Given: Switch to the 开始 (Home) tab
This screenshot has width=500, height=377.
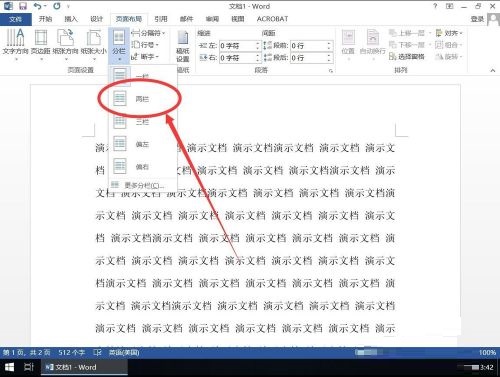Looking at the screenshot, I should (x=45, y=19).
